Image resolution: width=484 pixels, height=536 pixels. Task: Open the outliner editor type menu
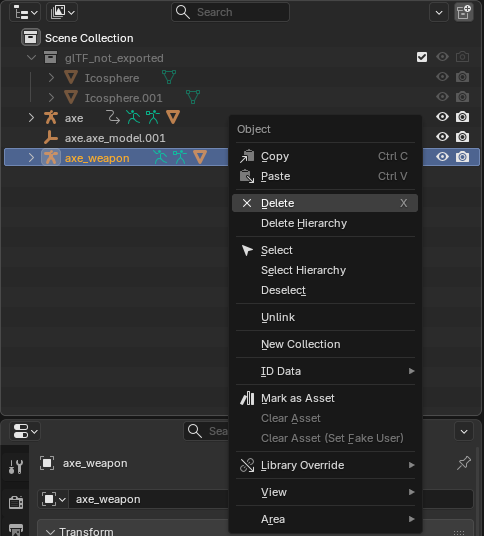(25, 13)
